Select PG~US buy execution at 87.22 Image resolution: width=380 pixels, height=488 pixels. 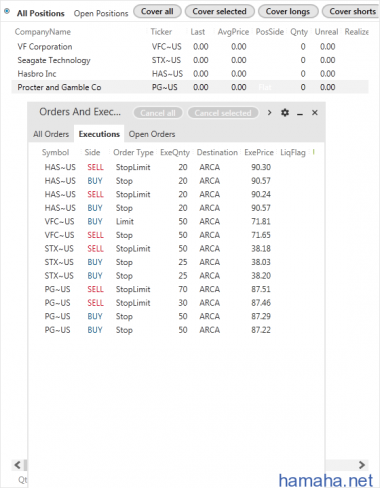(x=176, y=330)
